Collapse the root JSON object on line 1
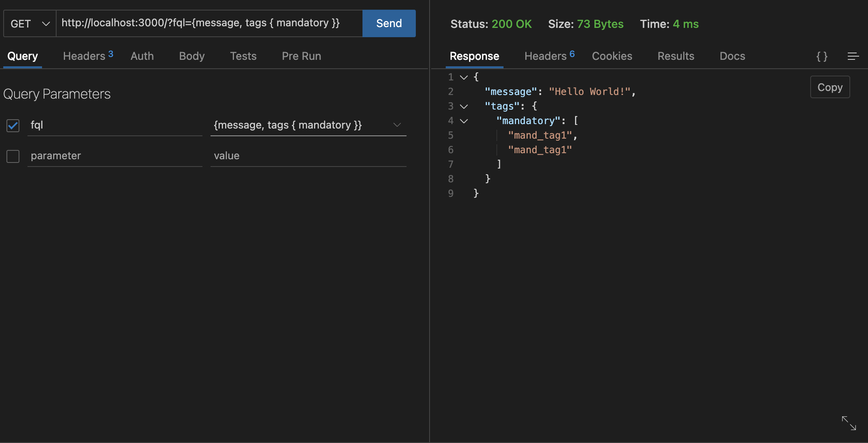868x443 pixels. click(x=464, y=77)
